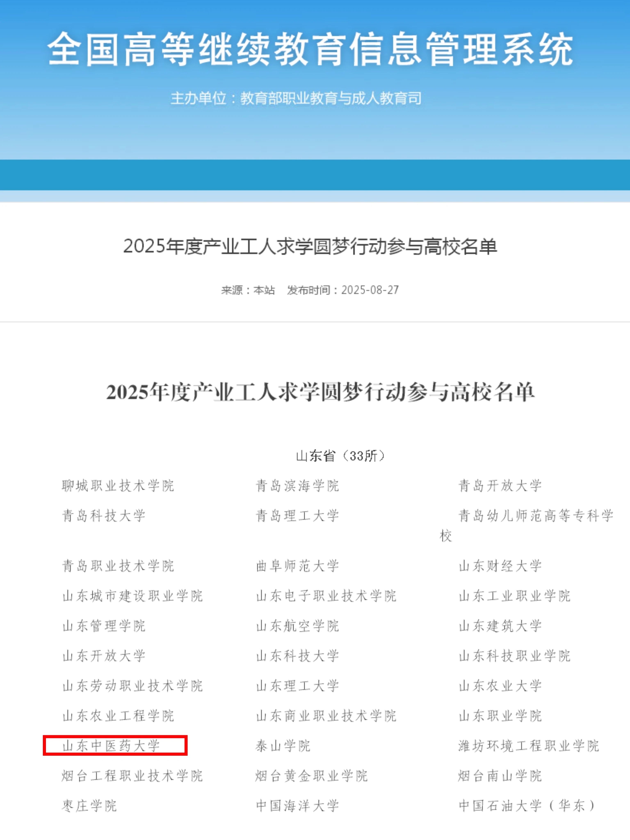Select 山东工业职业学院 entry
Screen dimensions: 630x840
coord(515,596)
